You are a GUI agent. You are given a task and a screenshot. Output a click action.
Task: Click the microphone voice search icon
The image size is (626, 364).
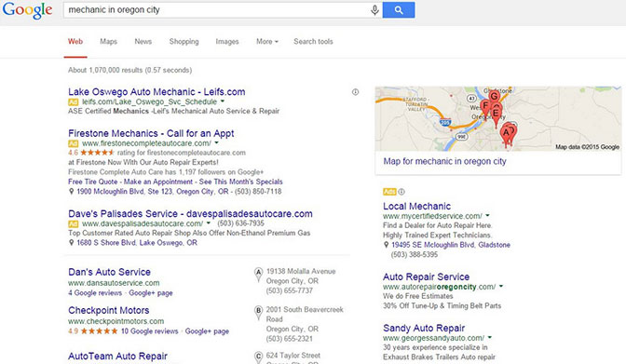click(x=374, y=10)
